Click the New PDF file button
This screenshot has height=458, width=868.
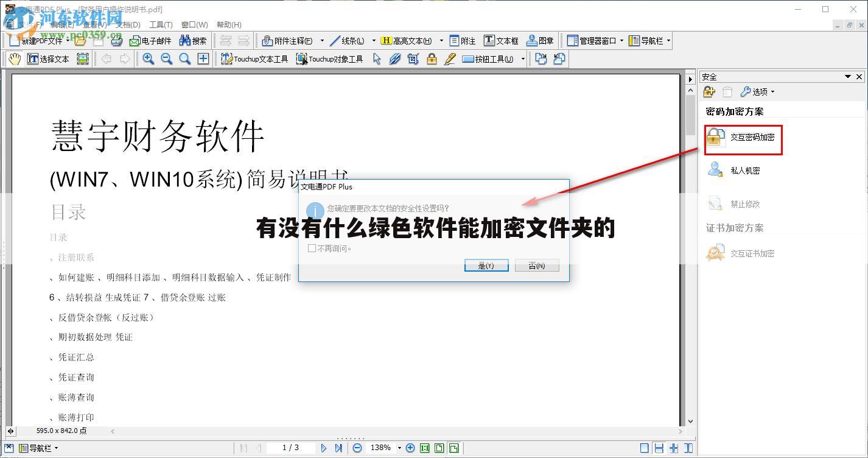click(35, 41)
